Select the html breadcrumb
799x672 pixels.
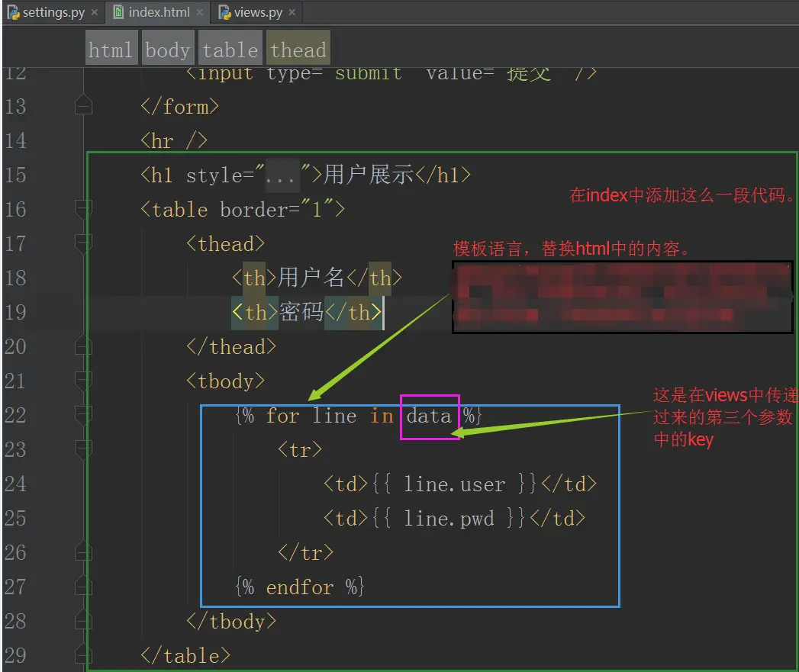111,50
